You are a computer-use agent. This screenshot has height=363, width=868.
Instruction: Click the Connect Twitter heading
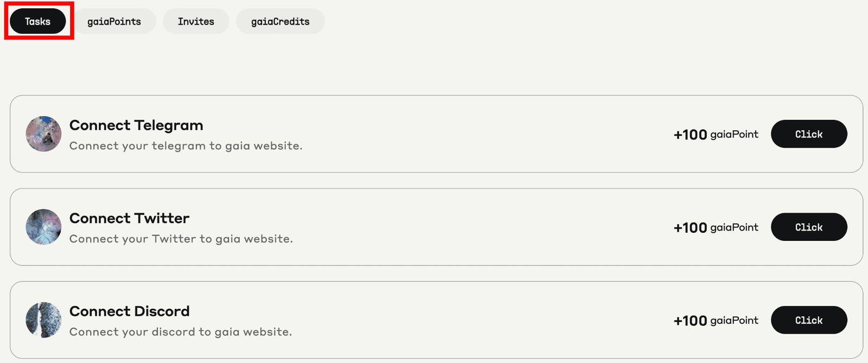(x=129, y=218)
